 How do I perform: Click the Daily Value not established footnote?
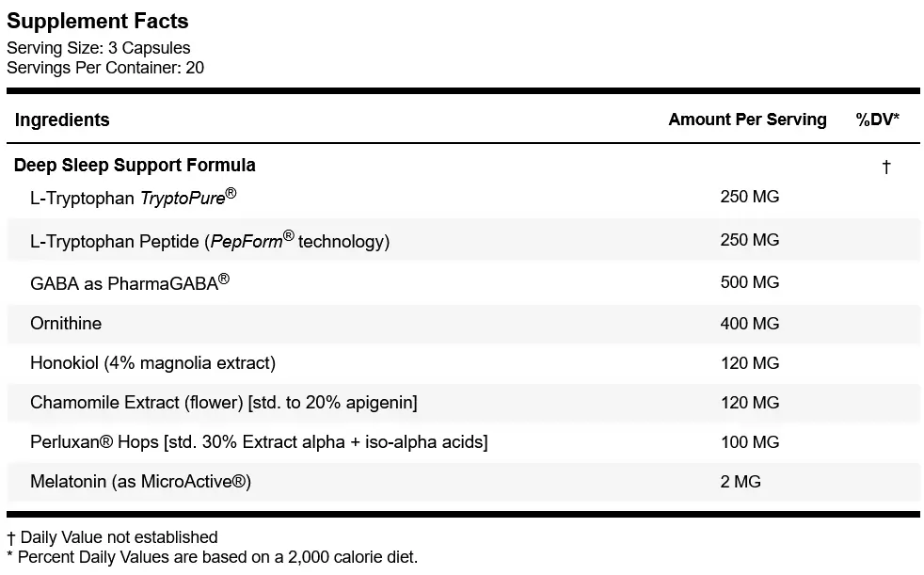coord(112,537)
